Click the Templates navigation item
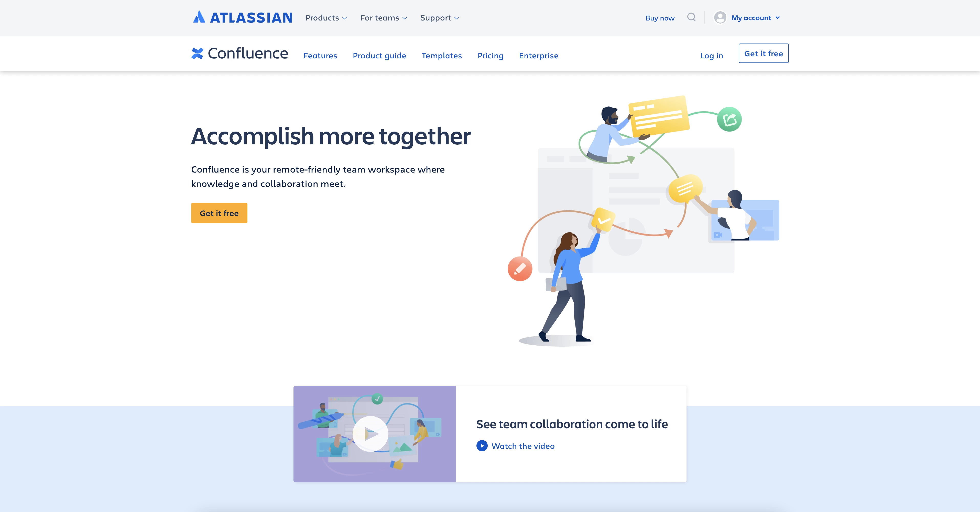The height and width of the screenshot is (512, 980). coord(441,55)
